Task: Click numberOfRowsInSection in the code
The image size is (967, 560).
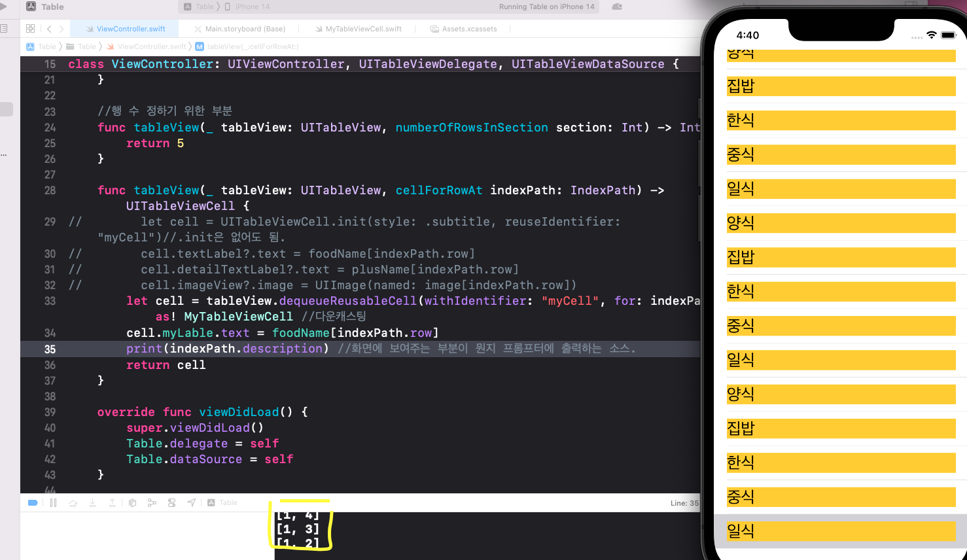Action: 472,128
